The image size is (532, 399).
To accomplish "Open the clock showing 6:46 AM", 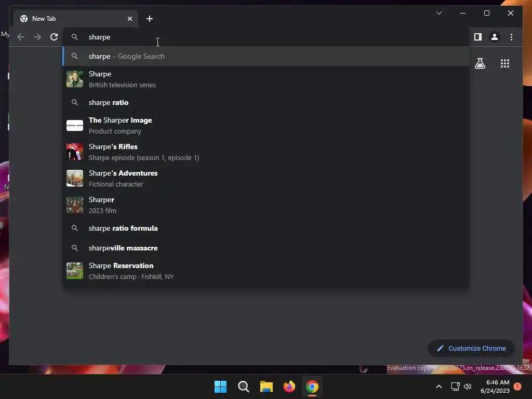I will (495, 387).
